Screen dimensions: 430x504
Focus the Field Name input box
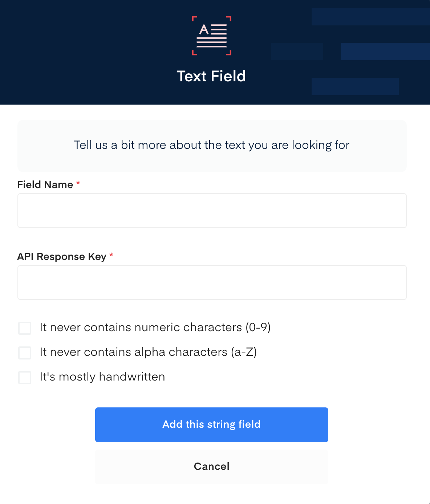pos(212,211)
